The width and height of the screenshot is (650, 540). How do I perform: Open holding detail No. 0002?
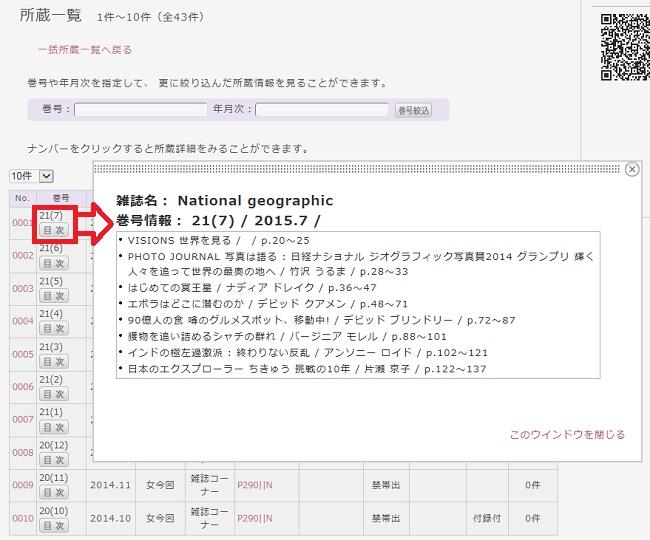click(x=23, y=255)
